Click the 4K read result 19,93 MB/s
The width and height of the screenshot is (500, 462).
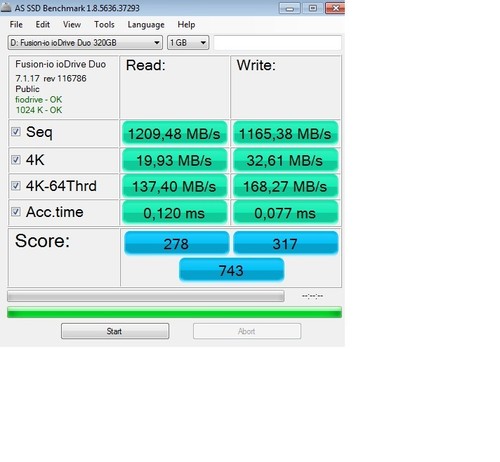(x=174, y=160)
